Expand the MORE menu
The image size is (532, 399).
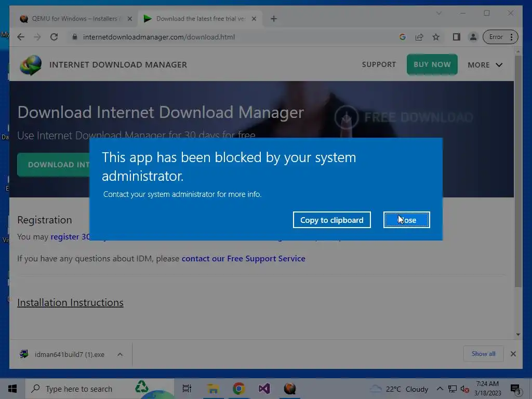(x=485, y=65)
